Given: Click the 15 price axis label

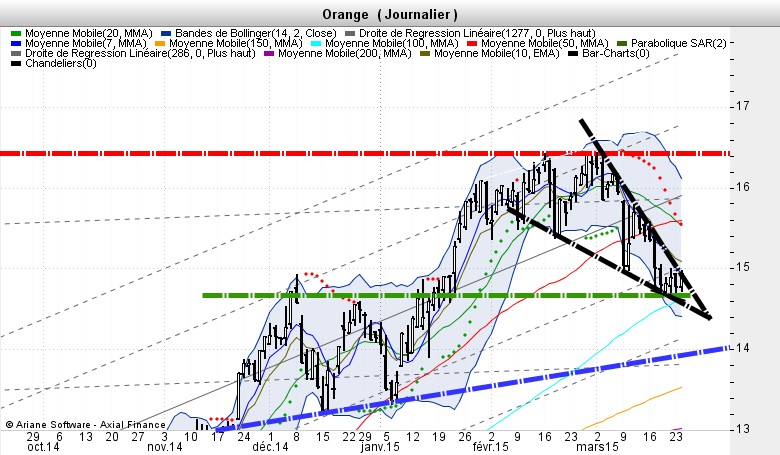Looking at the screenshot, I should coord(743,268).
